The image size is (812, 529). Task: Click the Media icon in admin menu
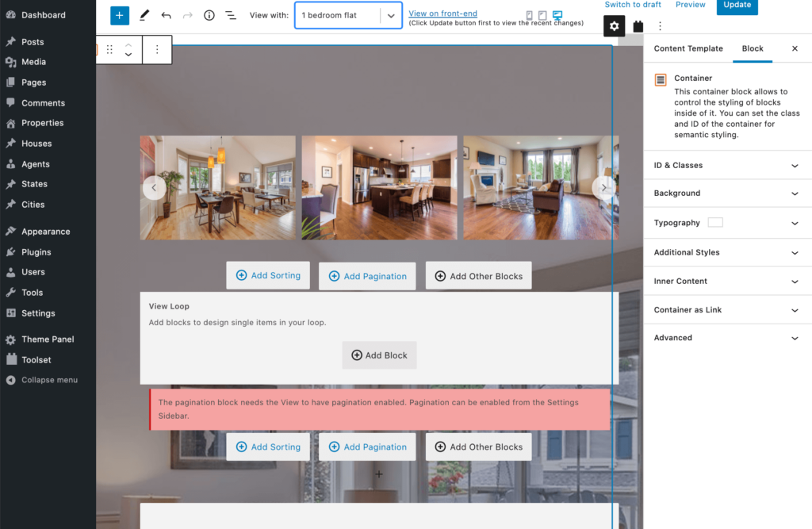click(x=11, y=62)
